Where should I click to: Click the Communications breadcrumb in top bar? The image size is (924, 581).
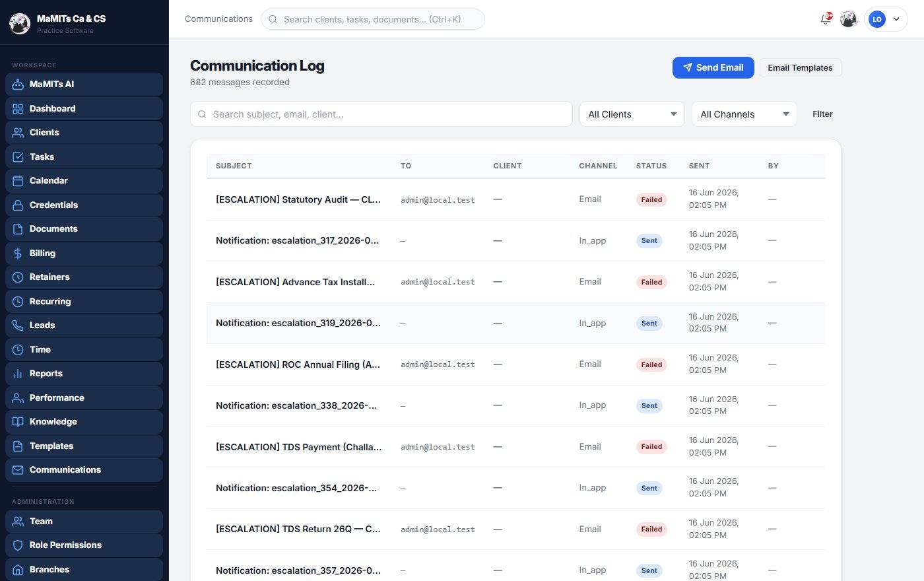218,19
